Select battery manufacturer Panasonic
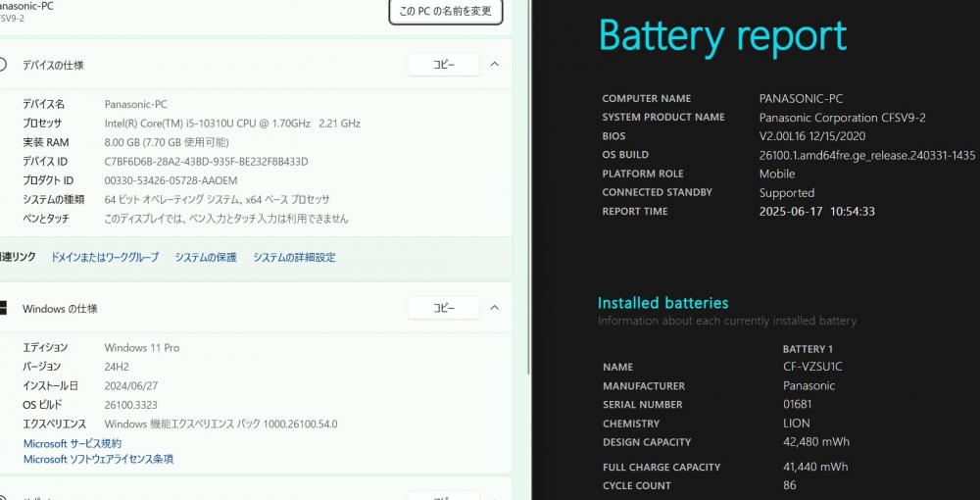980x500 pixels. coord(808,386)
